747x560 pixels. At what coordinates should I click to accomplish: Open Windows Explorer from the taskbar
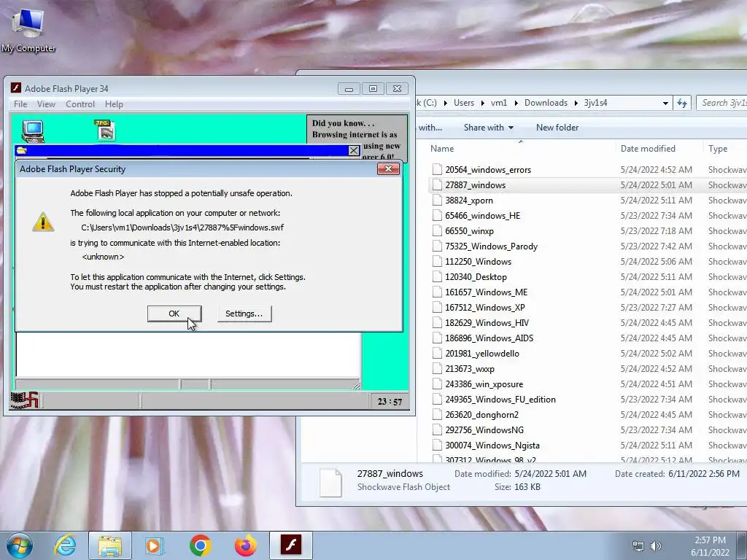click(x=110, y=545)
